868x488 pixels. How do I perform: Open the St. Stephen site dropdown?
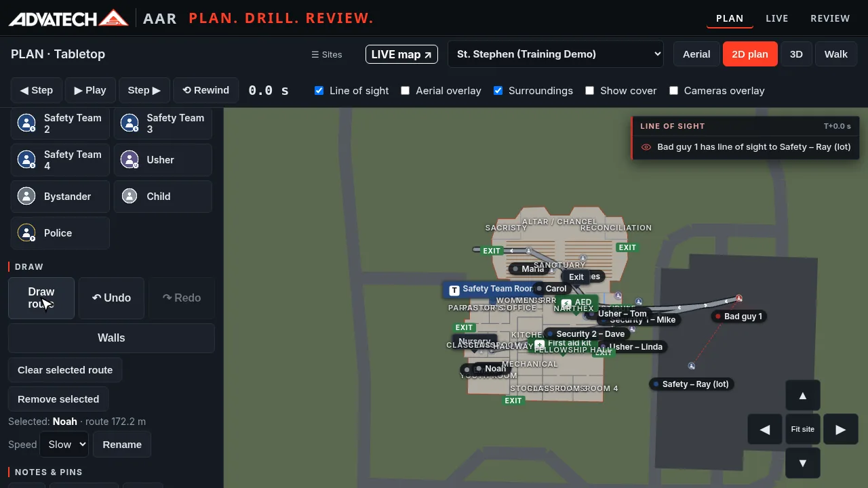[555, 54]
